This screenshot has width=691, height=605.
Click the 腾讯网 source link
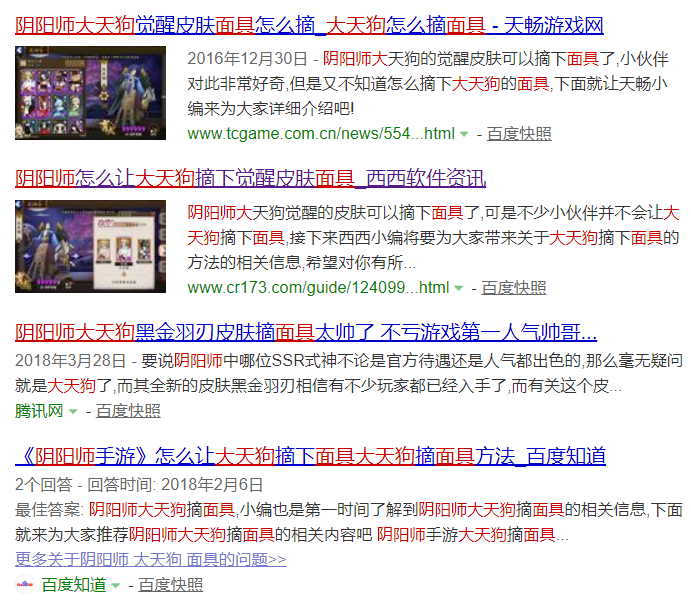(39, 411)
